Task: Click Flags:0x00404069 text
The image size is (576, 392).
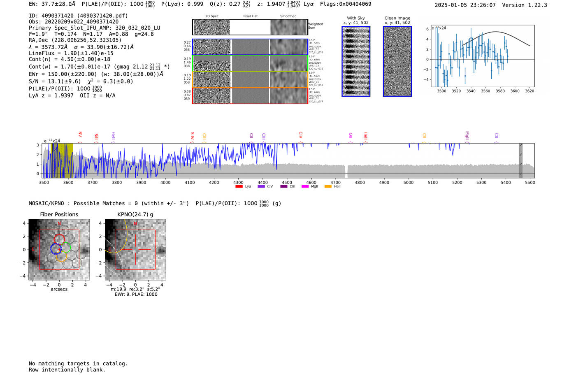Action: click(346, 4)
